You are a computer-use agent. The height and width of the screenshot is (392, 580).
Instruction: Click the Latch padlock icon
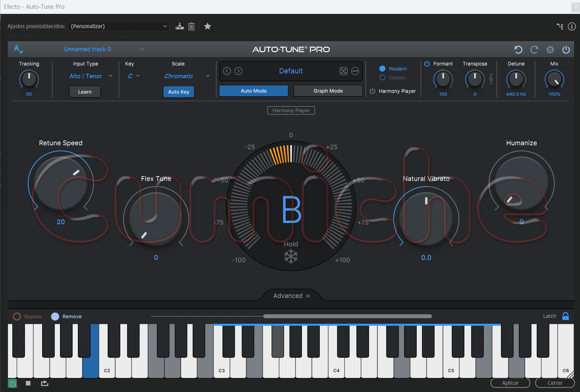[x=566, y=316]
